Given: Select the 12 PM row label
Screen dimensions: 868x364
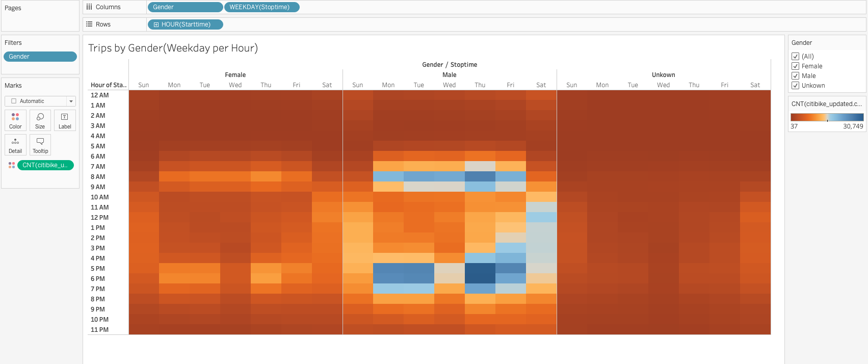Looking at the screenshot, I should tap(100, 218).
